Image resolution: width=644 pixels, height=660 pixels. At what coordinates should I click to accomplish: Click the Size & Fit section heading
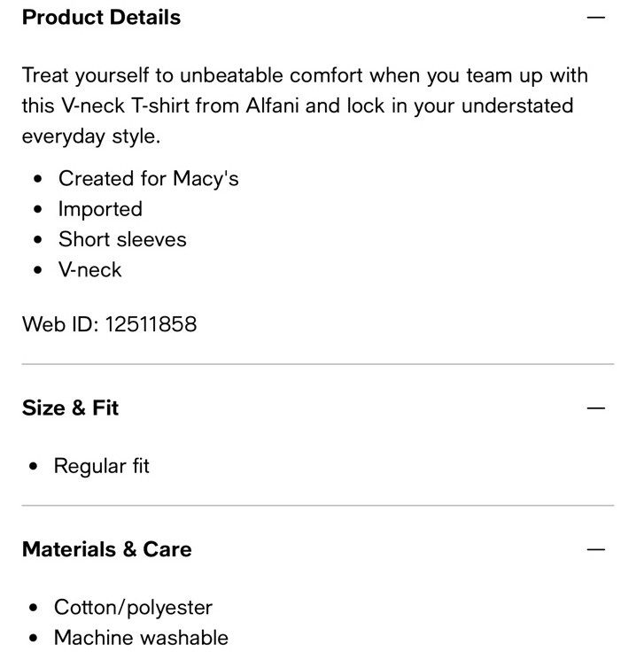tap(70, 408)
